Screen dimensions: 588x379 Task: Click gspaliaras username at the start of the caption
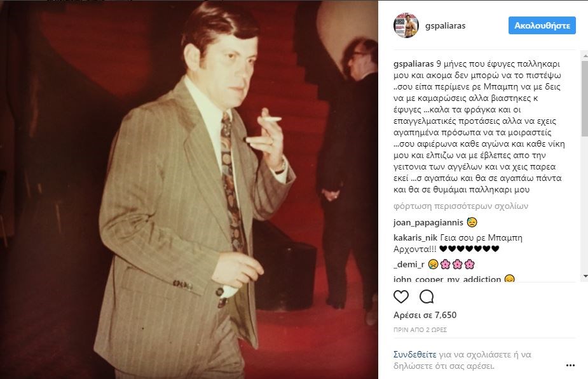[413, 63]
